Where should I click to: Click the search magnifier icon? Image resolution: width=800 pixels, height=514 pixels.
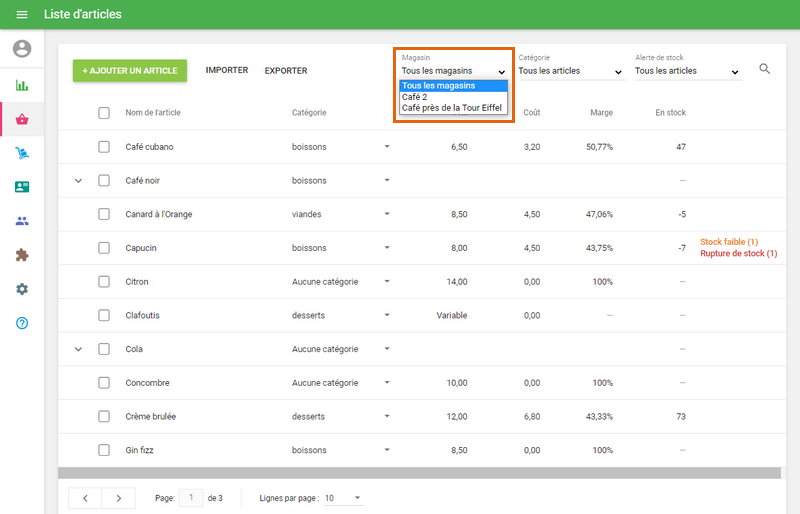765,69
